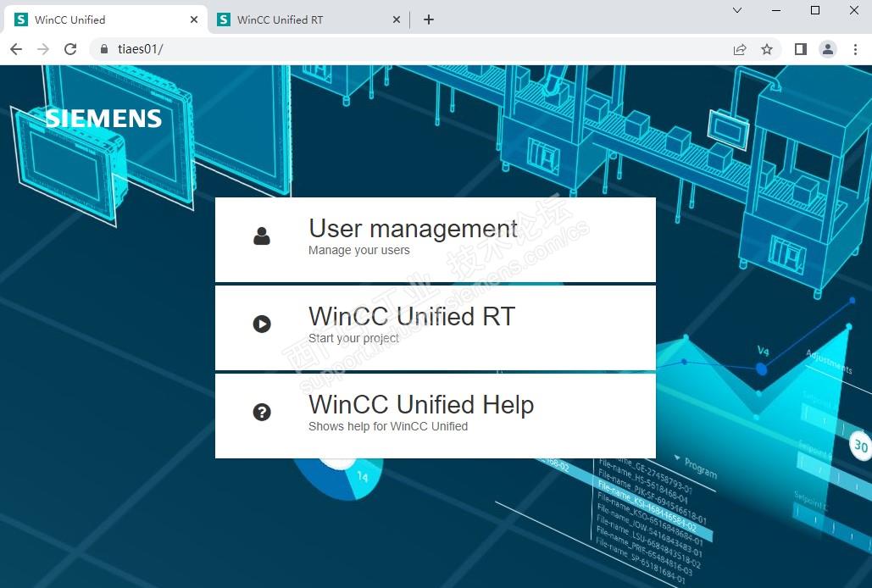The width and height of the screenshot is (872, 588).
Task: Bookmark this page with star icon
Action: click(x=767, y=49)
